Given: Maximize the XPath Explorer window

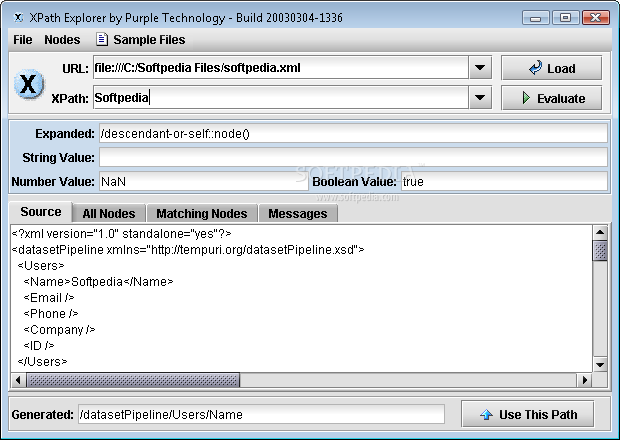Looking at the screenshot, I should [x=565, y=18].
